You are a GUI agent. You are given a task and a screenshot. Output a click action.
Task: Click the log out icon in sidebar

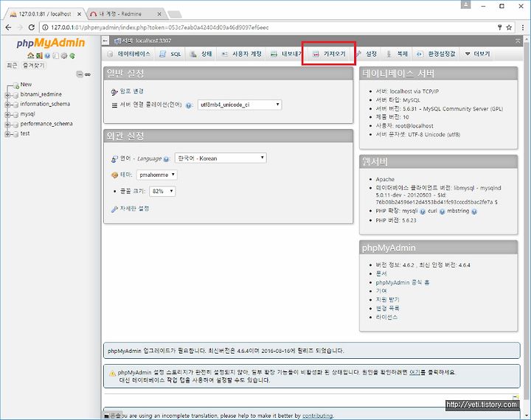39,55
